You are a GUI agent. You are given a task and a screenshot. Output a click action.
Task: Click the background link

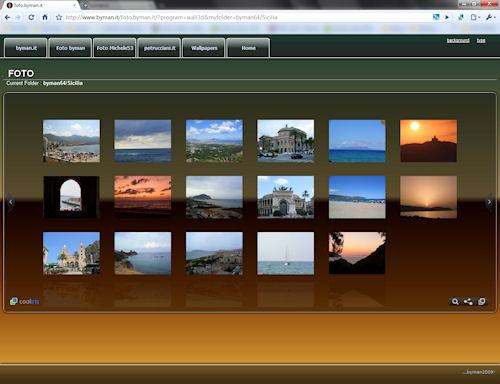click(x=458, y=41)
